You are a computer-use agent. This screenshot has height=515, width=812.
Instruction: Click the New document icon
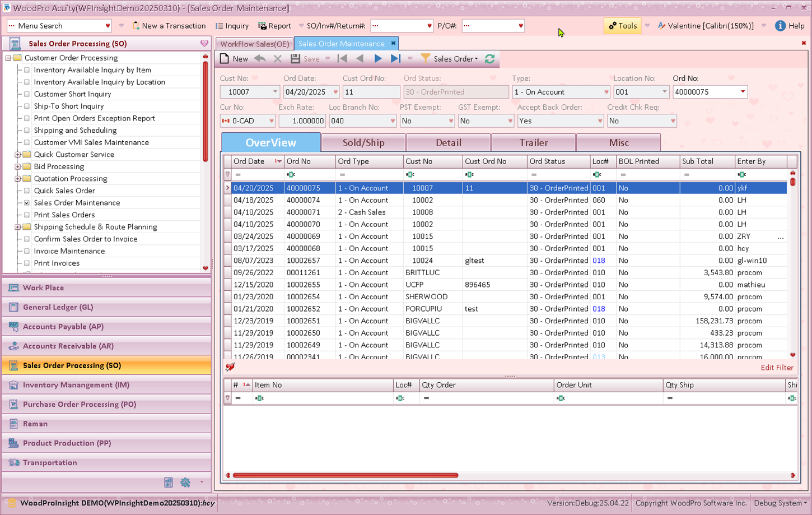[x=225, y=59]
